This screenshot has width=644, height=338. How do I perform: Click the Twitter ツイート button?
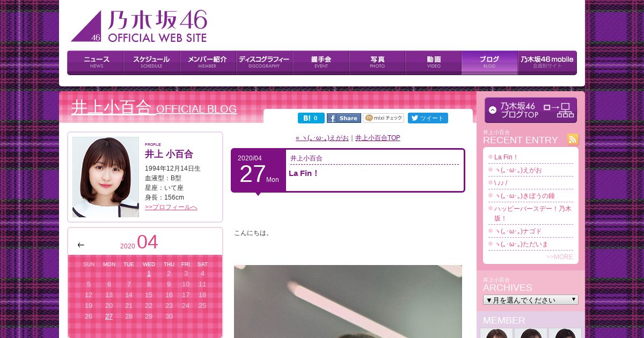tap(428, 118)
